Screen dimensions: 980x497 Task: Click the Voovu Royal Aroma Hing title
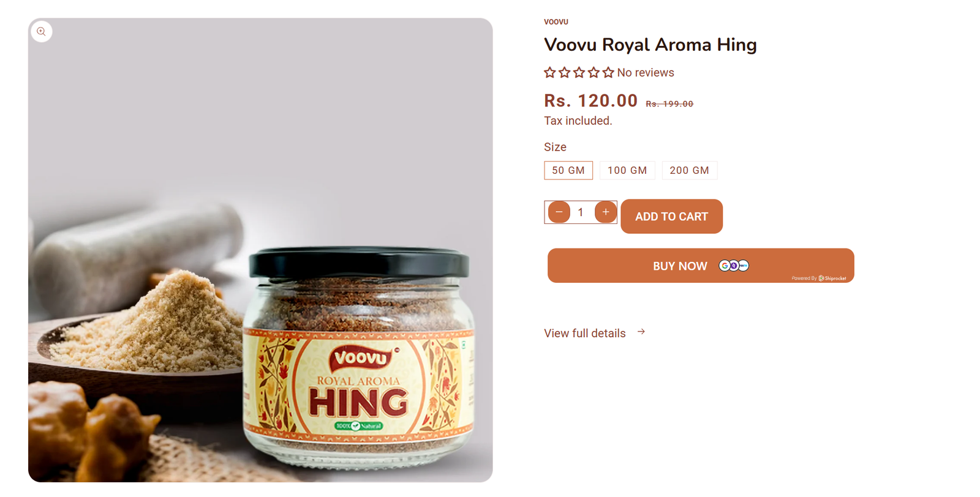click(650, 45)
